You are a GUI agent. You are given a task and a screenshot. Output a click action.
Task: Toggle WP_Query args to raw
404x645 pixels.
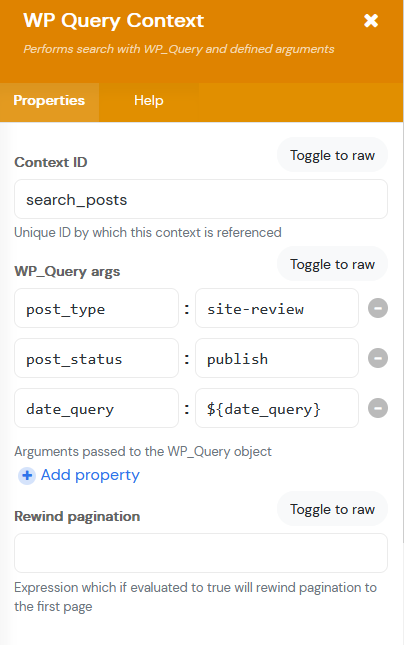point(332,264)
